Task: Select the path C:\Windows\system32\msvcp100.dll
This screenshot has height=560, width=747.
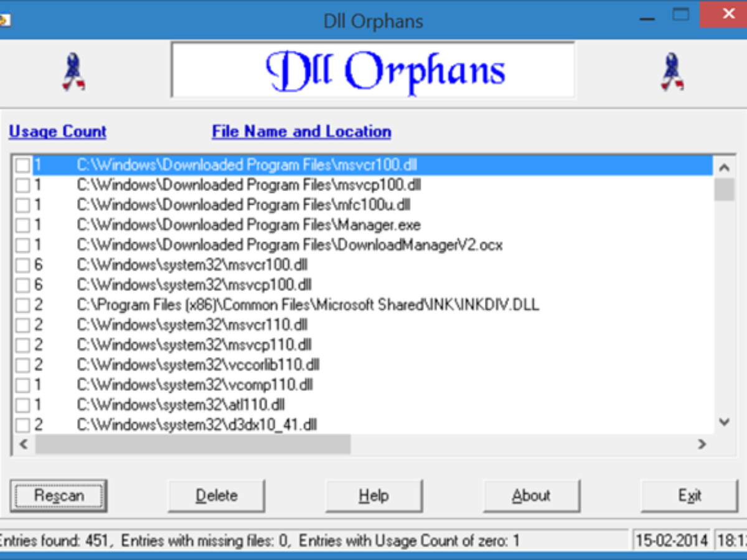Action: click(x=194, y=284)
